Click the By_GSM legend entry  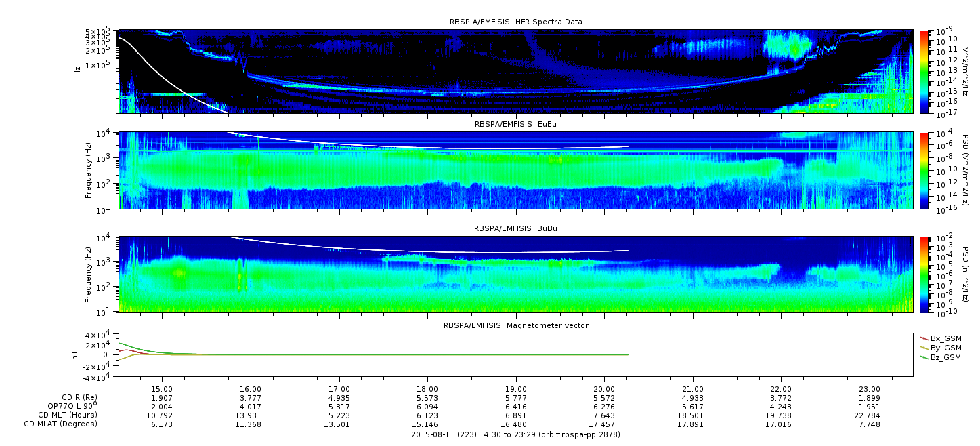[941, 347]
